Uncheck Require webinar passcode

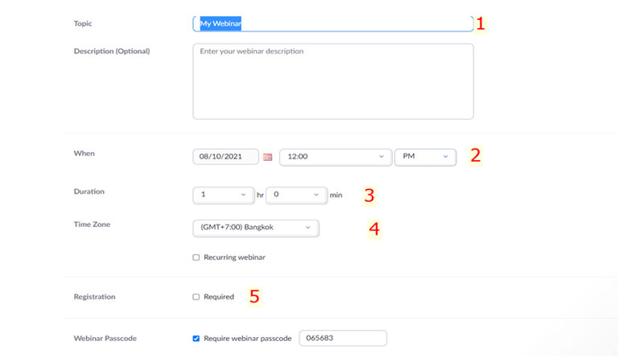point(196,339)
